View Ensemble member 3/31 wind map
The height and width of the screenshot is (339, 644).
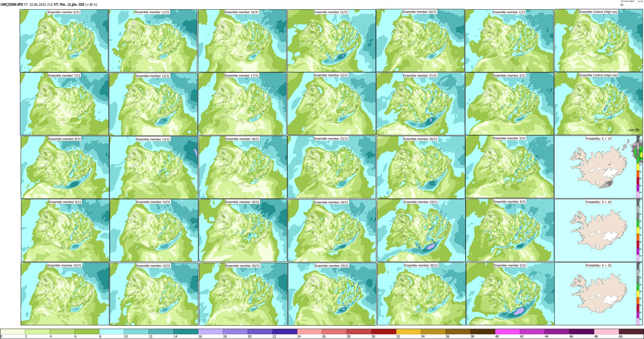(x=510, y=167)
